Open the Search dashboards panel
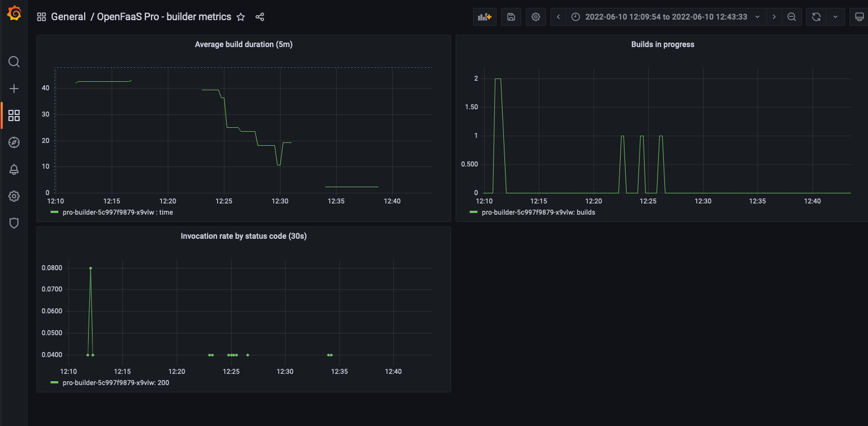The width and height of the screenshot is (868, 426). point(14,62)
